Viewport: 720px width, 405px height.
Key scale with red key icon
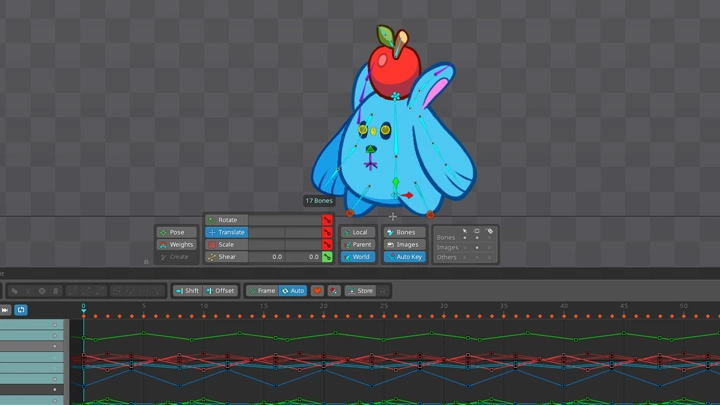point(327,245)
